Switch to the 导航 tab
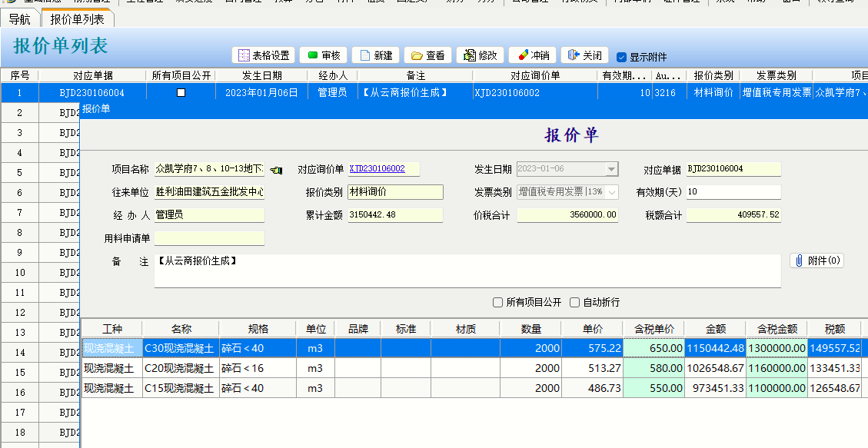Screen dimensions: 868x448 click(x=19, y=19)
